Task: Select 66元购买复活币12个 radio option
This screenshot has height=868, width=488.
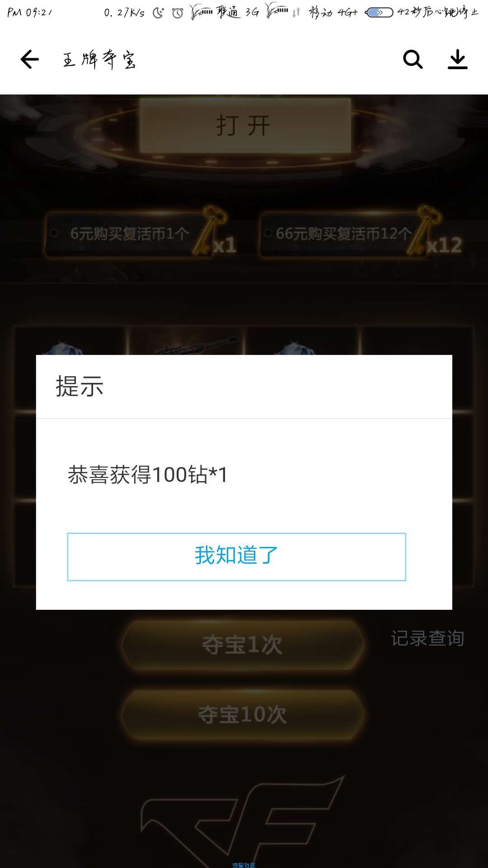Action: (x=268, y=233)
